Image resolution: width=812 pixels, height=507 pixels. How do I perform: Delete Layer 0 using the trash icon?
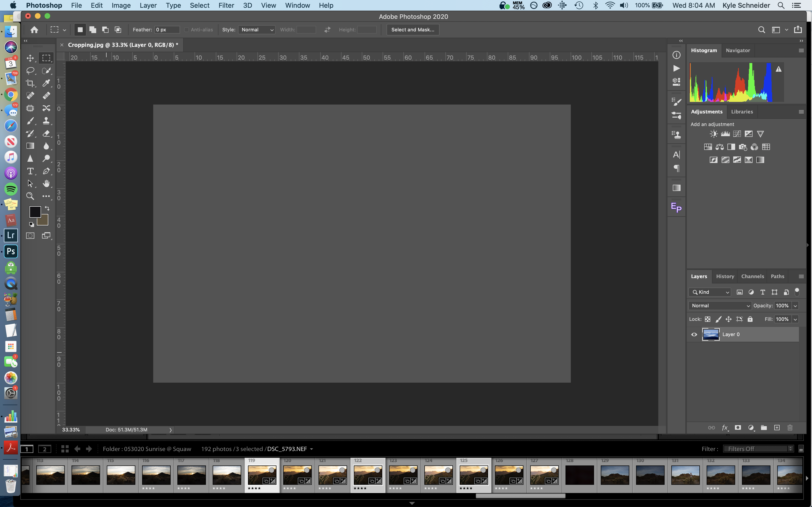[x=790, y=428]
